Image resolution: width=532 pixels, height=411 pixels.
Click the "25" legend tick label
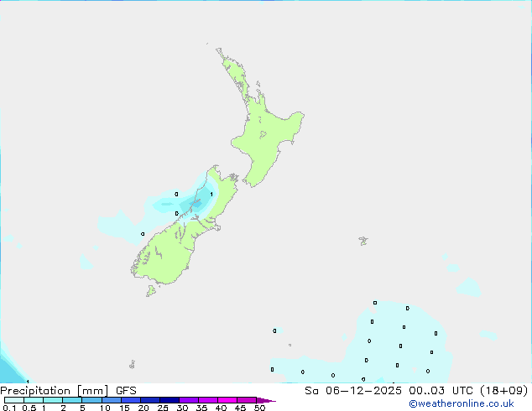click(x=163, y=408)
